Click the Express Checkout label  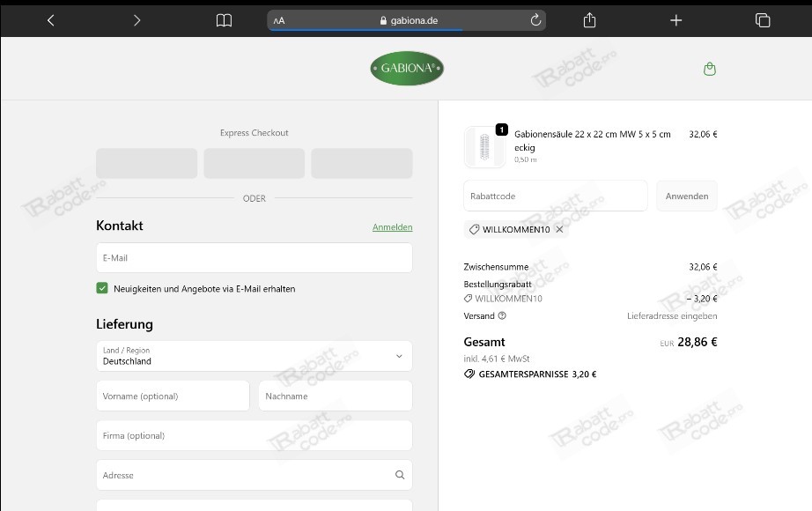pyautogui.click(x=255, y=133)
